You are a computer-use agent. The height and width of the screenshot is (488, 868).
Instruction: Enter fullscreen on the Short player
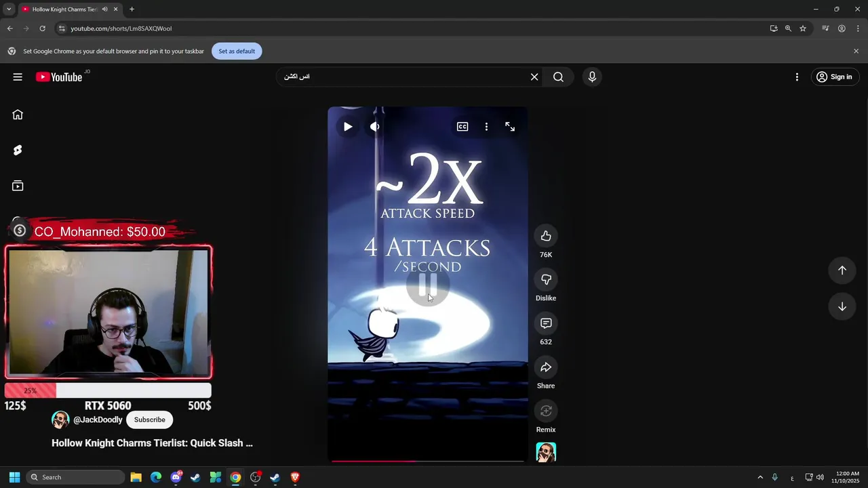point(510,127)
